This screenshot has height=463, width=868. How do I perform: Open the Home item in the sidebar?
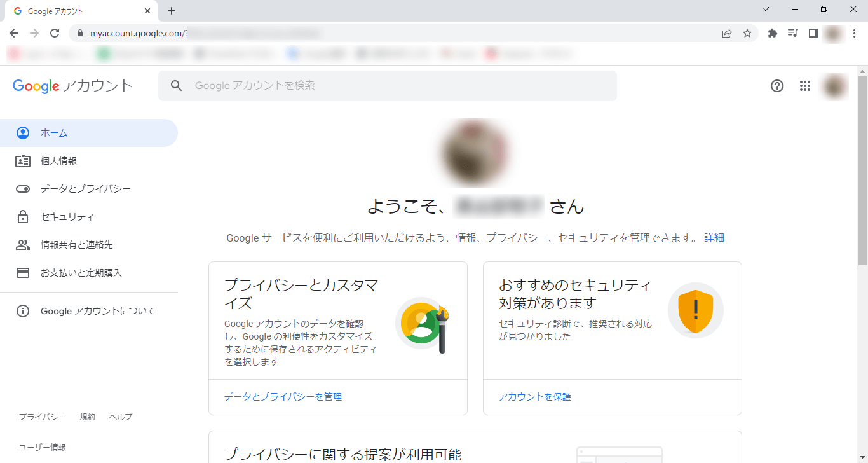[89, 133]
